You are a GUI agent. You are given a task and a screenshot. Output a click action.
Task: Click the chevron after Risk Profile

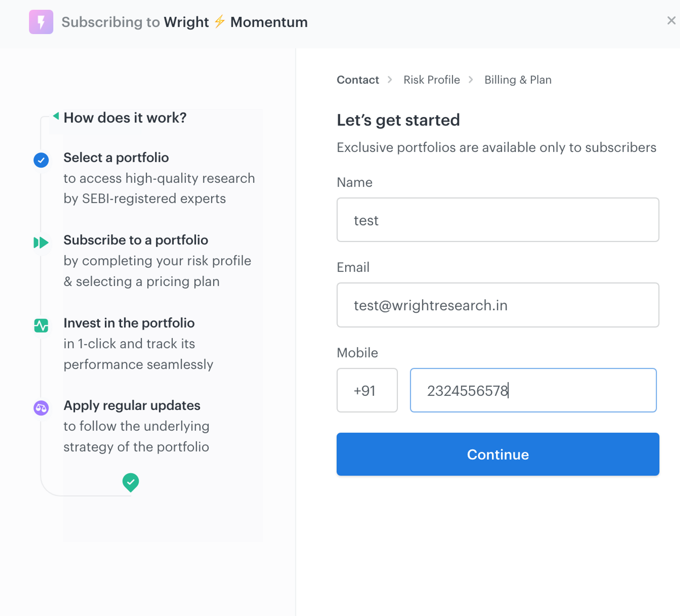click(471, 80)
